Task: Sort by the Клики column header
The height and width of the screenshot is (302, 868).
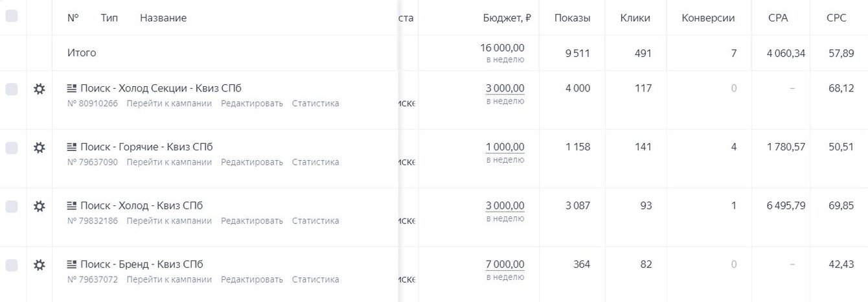Action: (635, 18)
